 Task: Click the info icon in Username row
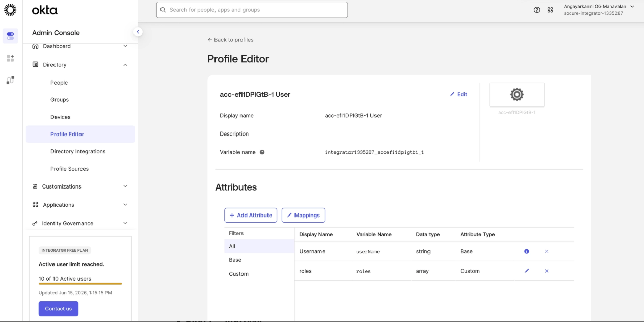[x=527, y=251]
